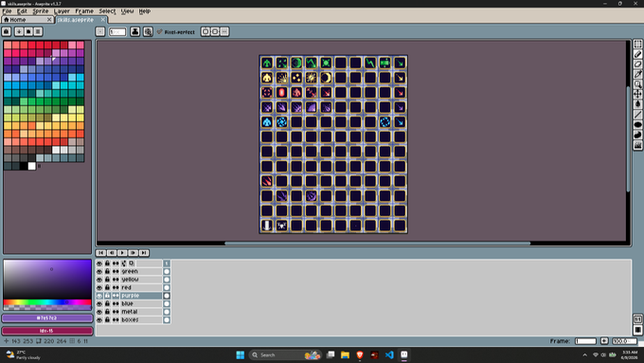
Task: Open the palette presets button
Action: [x=28, y=31]
